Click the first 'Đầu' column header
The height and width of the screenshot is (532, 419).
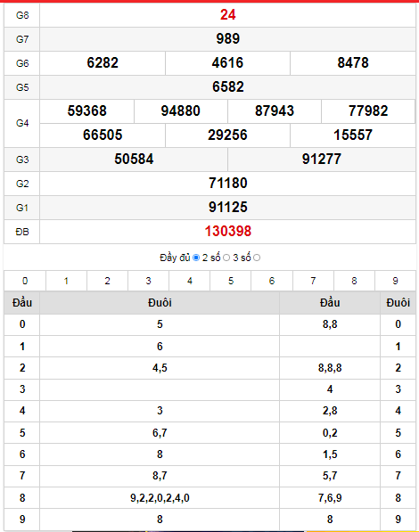coord(22,303)
